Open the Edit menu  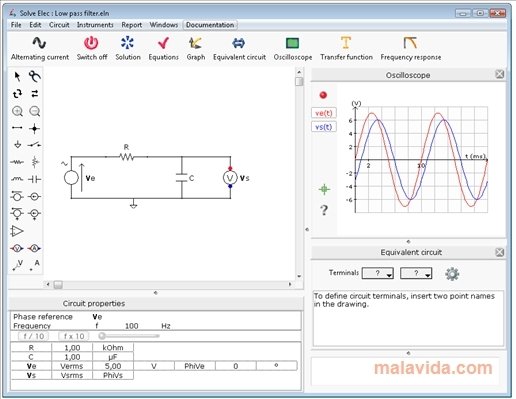coord(35,25)
